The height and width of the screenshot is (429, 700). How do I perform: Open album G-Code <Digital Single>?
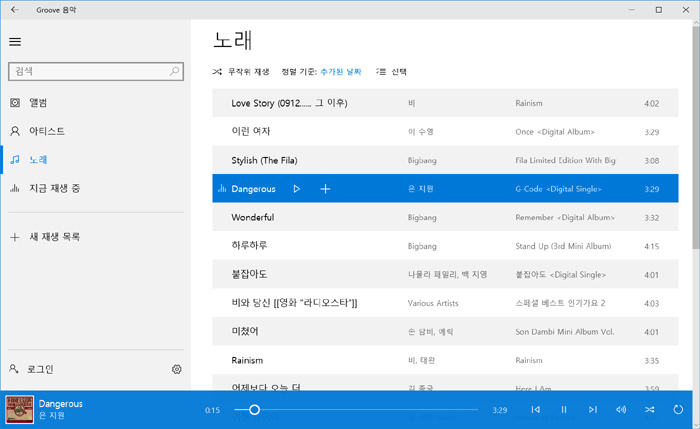[x=558, y=189]
